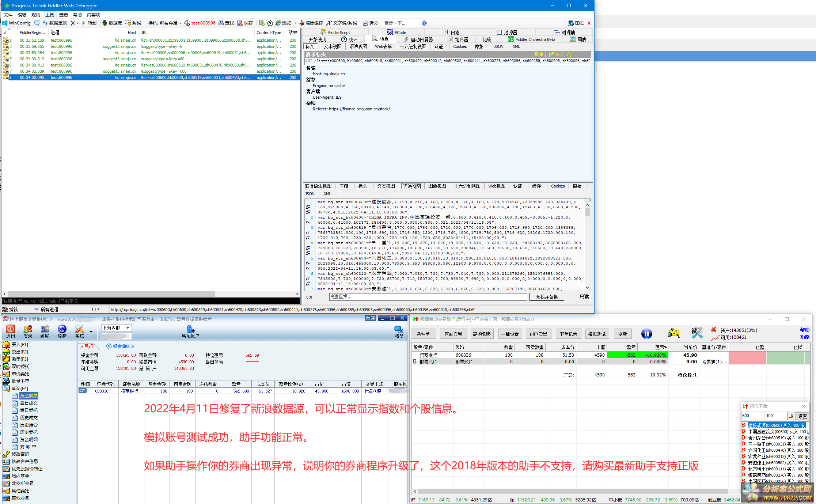Image resolution: width=816 pixels, height=504 pixels.
Task: Click the 设置 button in 闪电下单 panel
Action: tap(802, 416)
